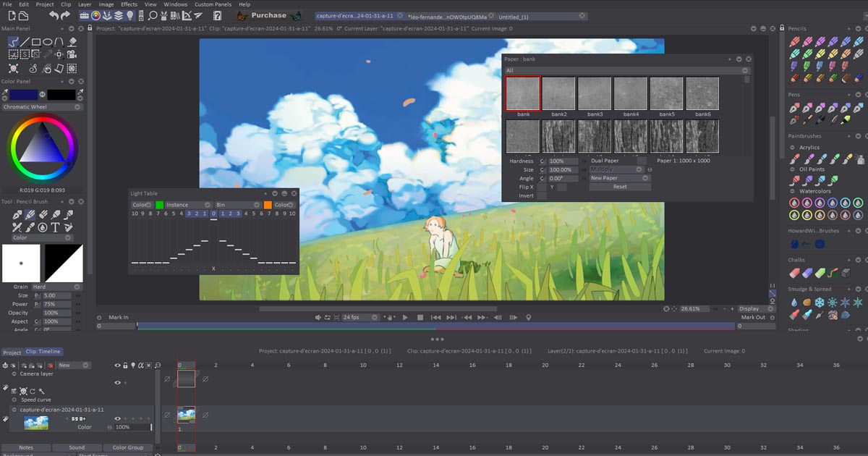Enable the Invert option in the Paper panel
This screenshot has height=456, width=868.
tap(541, 196)
